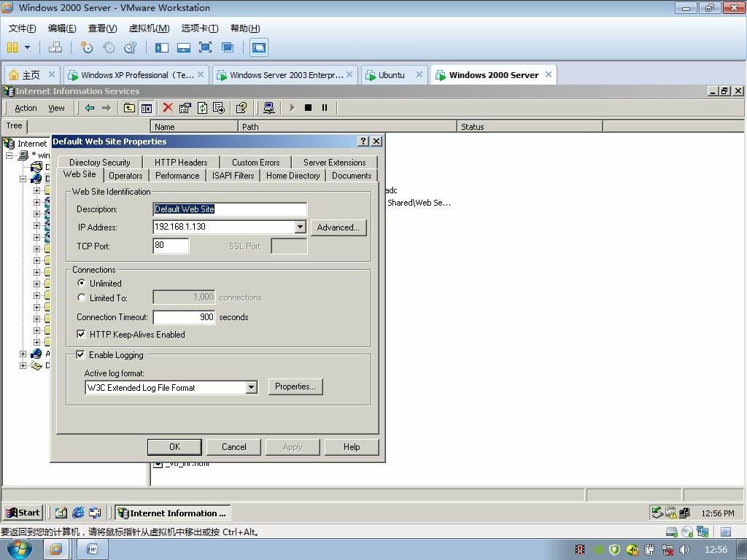The width and height of the screenshot is (747, 560).
Task: Open VMware 文件(F) menu
Action: [22, 28]
